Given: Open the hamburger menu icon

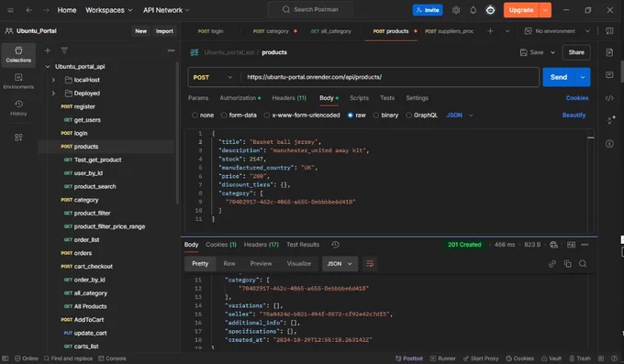Looking at the screenshot, I should pyautogui.click(x=10, y=10).
